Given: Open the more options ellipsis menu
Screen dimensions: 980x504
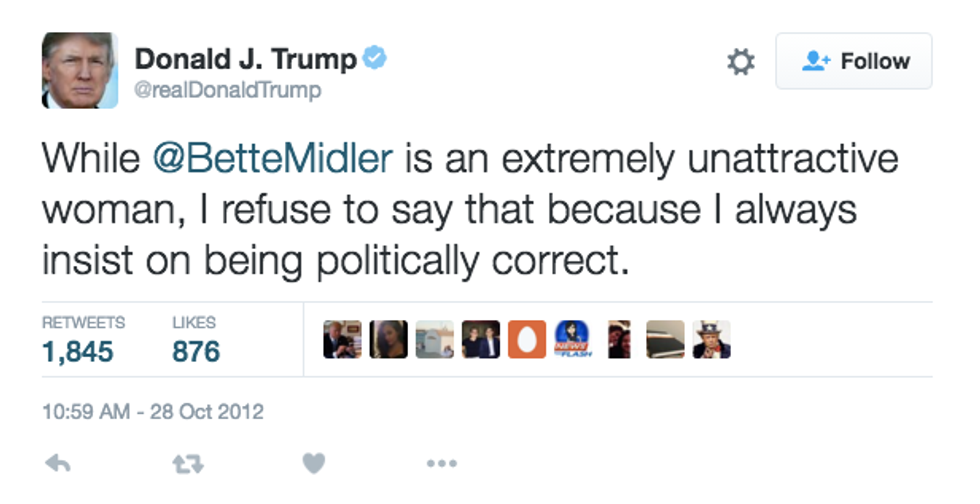Looking at the screenshot, I should 441,463.
